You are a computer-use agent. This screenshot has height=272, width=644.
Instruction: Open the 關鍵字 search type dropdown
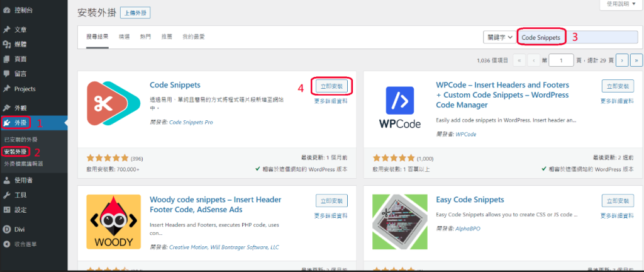499,37
